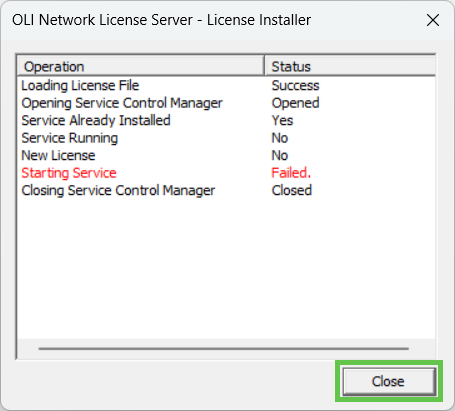Select the 'New License' row

[226, 156]
